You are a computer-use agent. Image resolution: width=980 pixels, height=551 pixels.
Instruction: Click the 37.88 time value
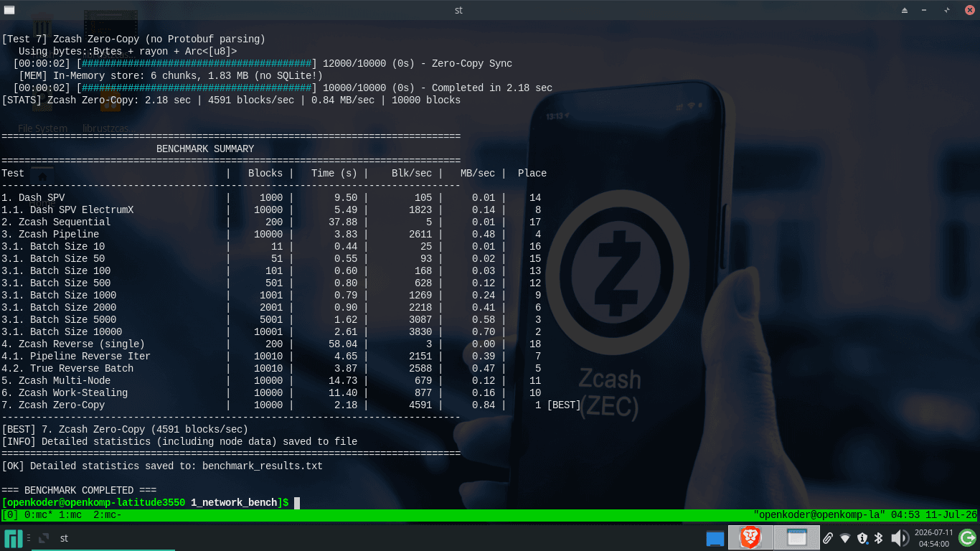point(343,222)
